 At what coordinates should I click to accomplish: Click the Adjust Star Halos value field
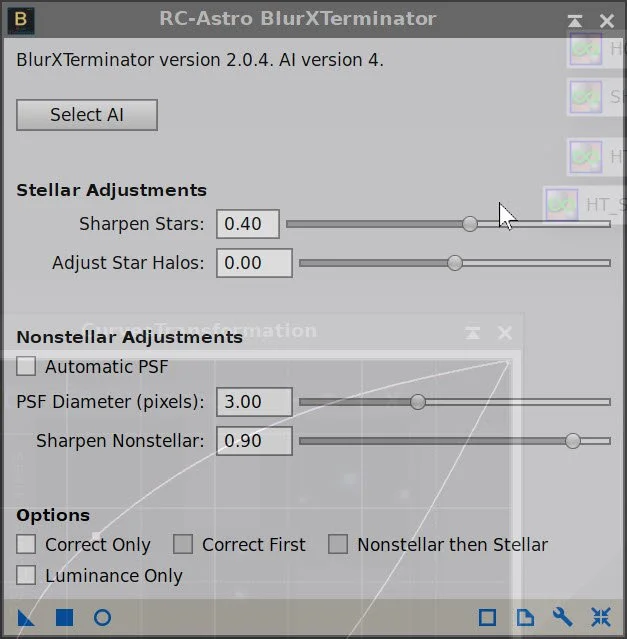tap(254, 263)
